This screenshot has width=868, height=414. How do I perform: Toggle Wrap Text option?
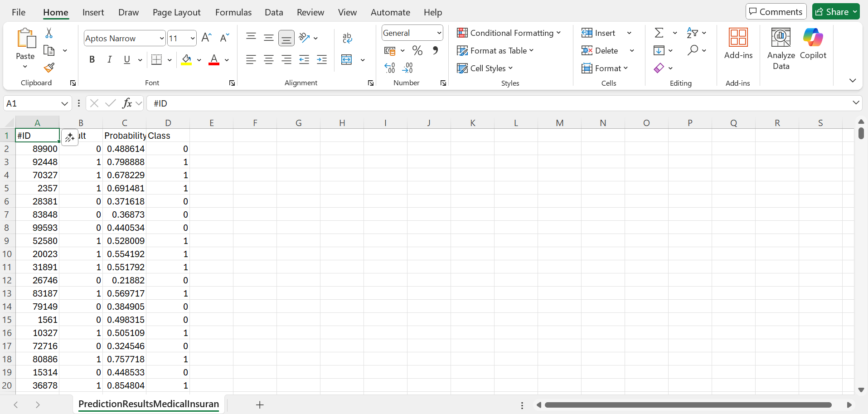click(x=347, y=38)
